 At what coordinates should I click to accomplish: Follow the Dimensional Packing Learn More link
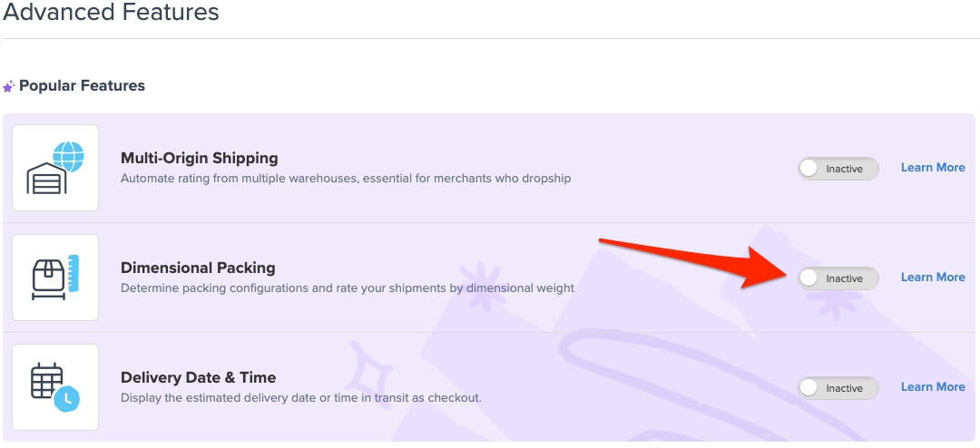(932, 278)
